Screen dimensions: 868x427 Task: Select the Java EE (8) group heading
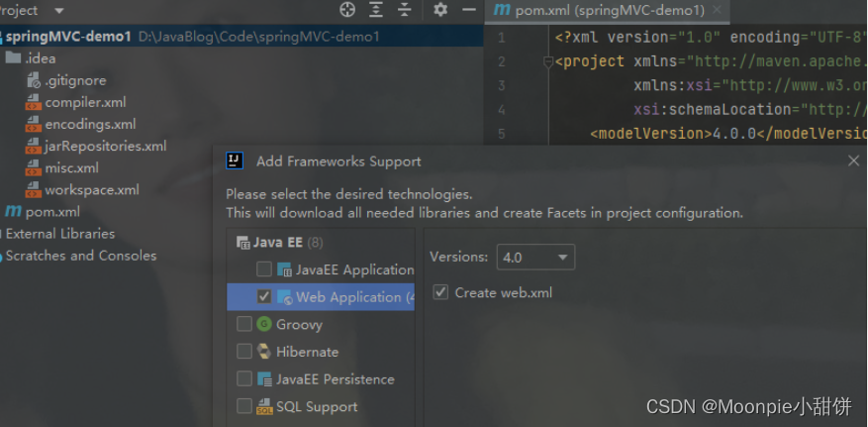pos(288,243)
